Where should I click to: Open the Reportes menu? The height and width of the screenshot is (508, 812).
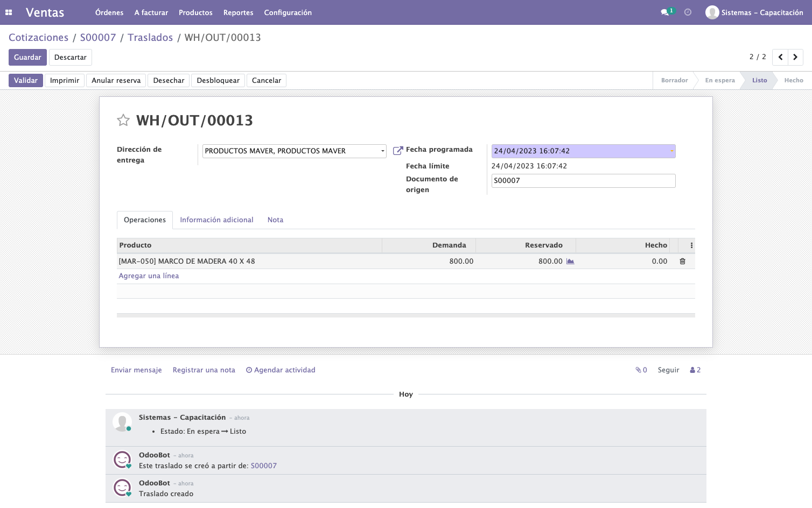click(239, 12)
